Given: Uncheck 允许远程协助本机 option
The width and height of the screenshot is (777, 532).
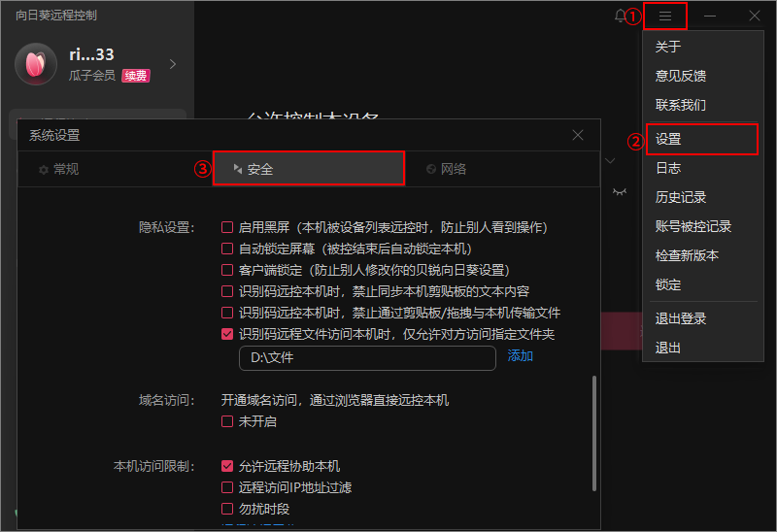Looking at the screenshot, I should (227, 466).
